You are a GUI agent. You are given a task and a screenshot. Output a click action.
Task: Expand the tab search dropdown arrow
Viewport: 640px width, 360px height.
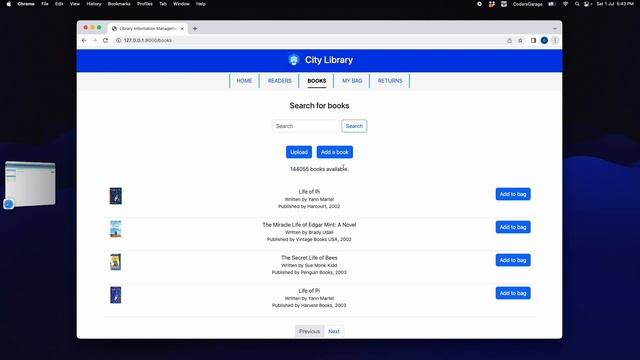pyautogui.click(x=555, y=29)
